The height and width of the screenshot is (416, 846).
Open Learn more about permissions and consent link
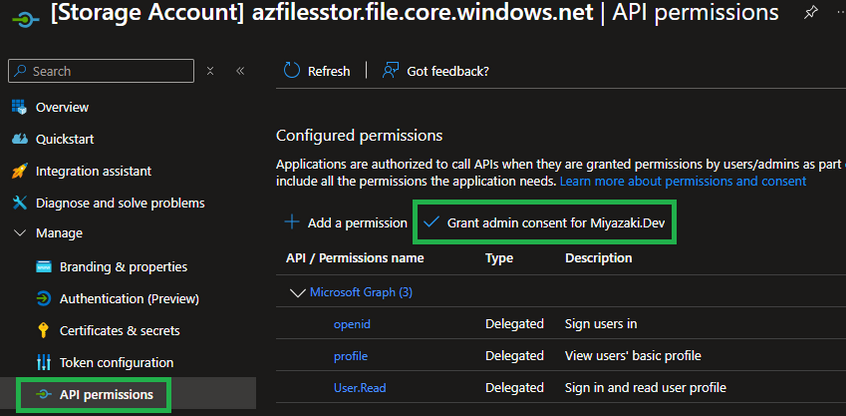tap(682, 181)
